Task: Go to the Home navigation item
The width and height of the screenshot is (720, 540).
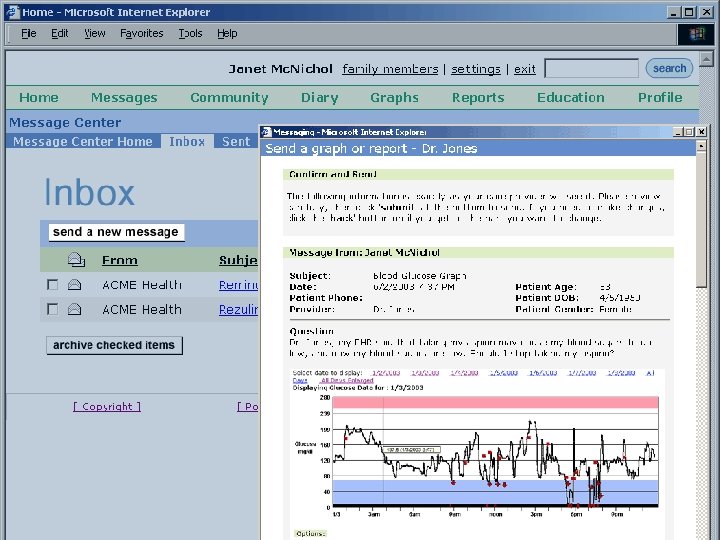Action: pyautogui.click(x=39, y=97)
